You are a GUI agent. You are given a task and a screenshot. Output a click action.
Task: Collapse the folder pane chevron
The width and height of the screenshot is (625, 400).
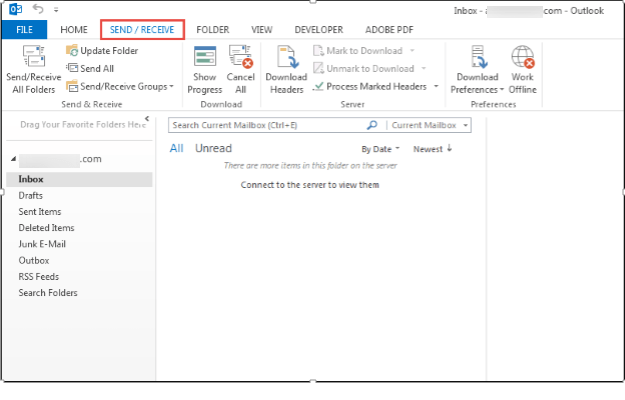(147, 118)
